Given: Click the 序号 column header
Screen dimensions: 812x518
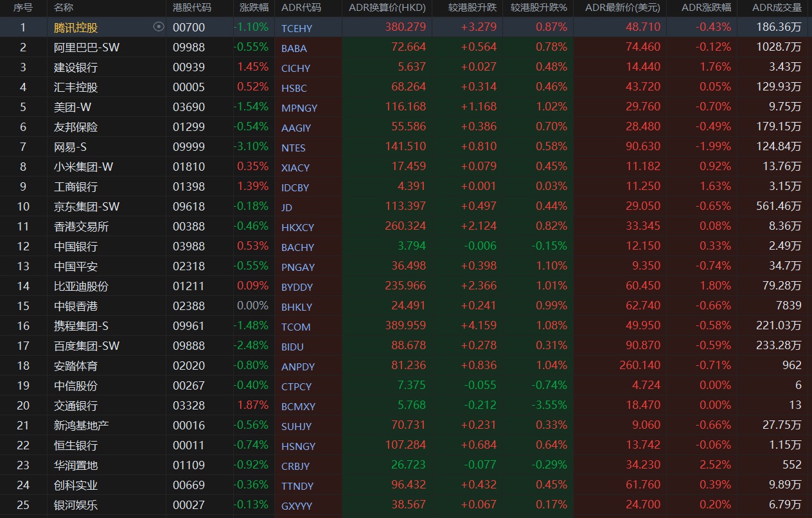Looking at the screenshot, I should click(x=22, y=8).
